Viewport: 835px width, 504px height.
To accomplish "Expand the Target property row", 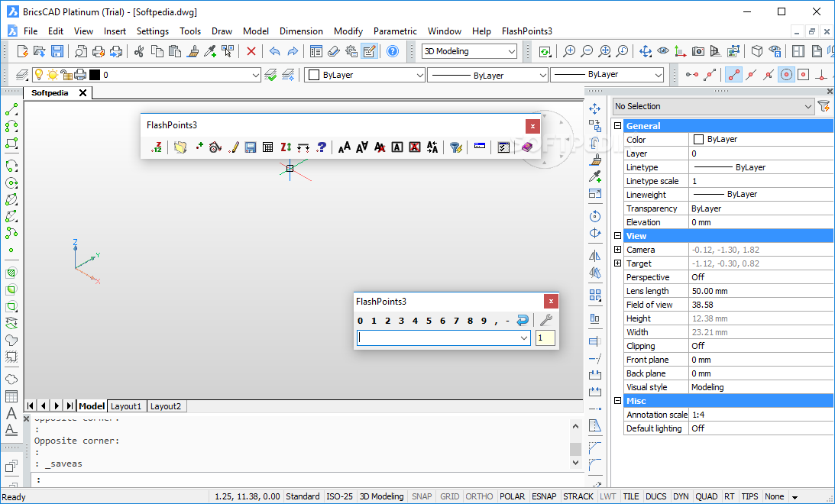I will pyautogui.click(x=618, y=263).
